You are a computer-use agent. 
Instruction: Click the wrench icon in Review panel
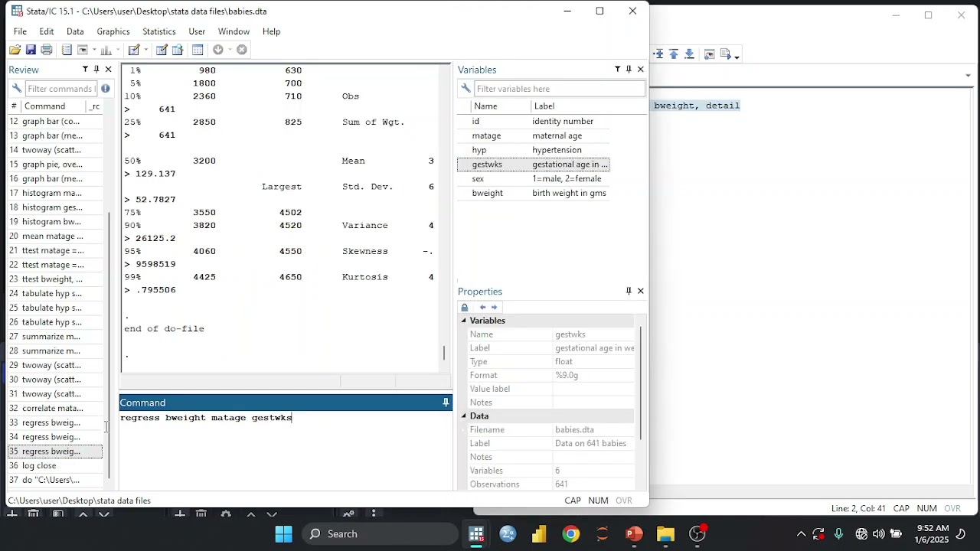(17, 89)
